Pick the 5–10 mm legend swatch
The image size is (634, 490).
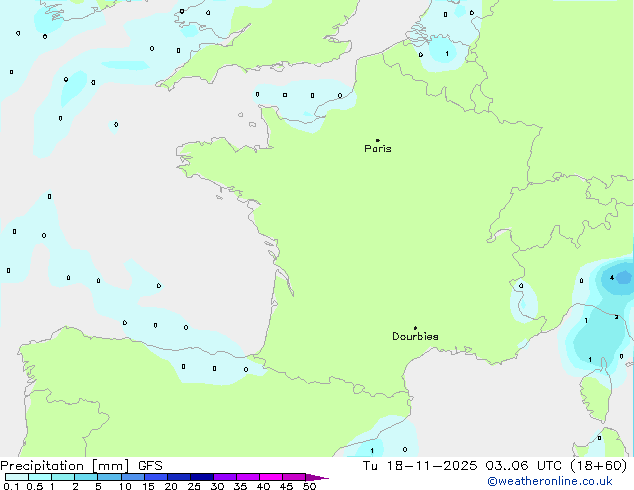point(110,477)
